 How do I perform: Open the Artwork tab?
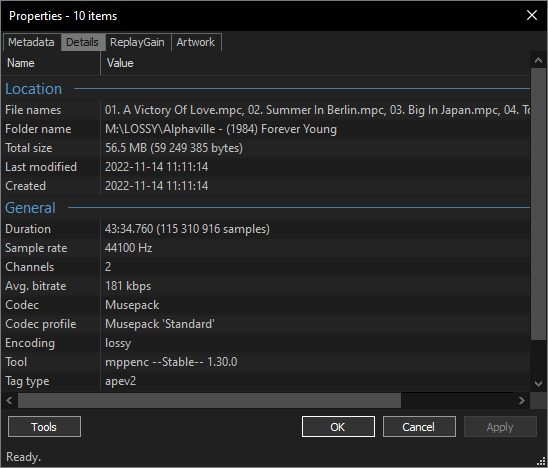click(x=196, y=42)
